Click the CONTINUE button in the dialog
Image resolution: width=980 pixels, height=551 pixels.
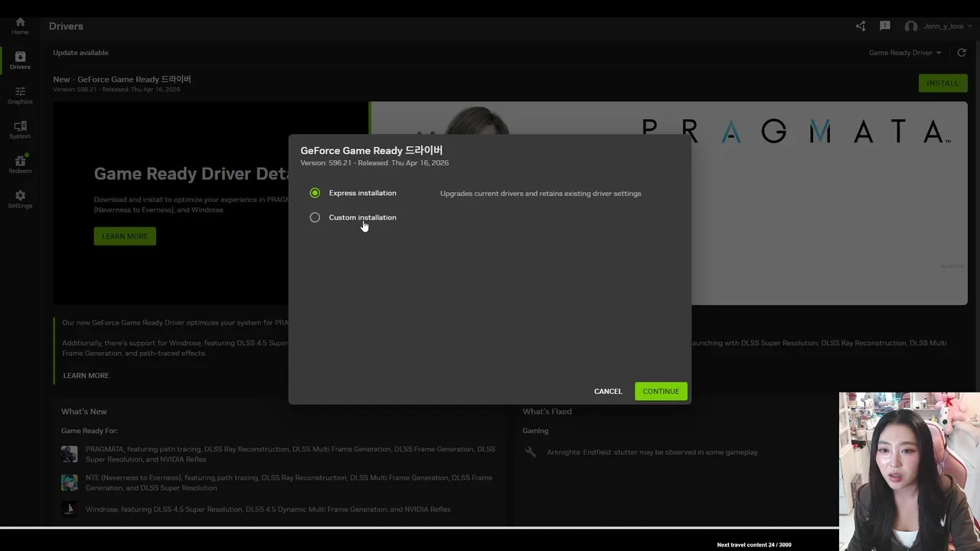(661, 391)
